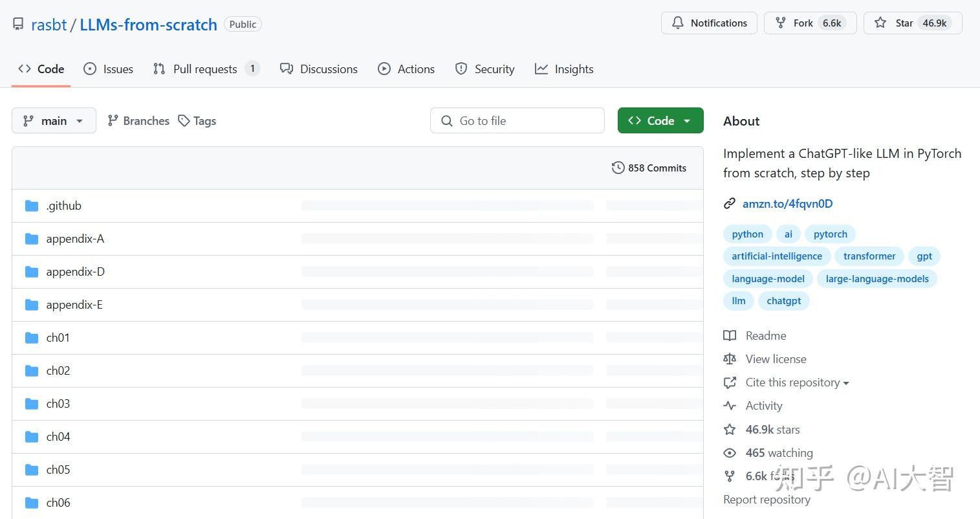Star the LLMs-from-scratch repository
The height and width of the screenshot is (519, 980).
point(912,23)
